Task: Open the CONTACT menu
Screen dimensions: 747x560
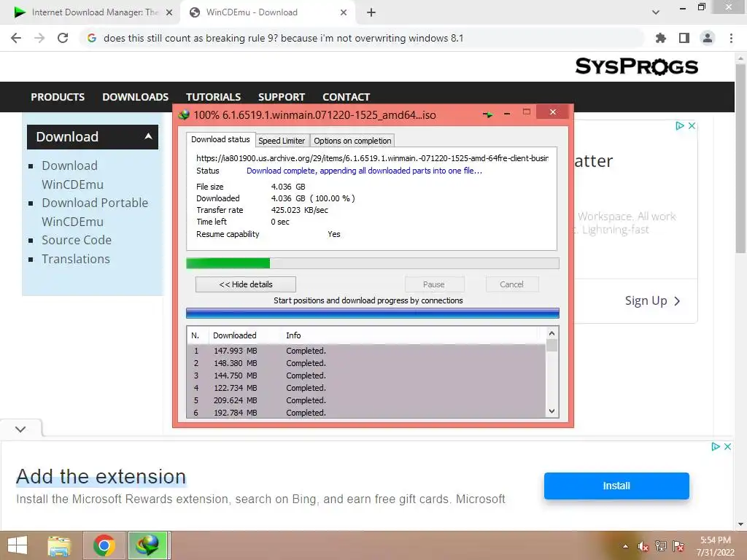Action: [347, 97]
